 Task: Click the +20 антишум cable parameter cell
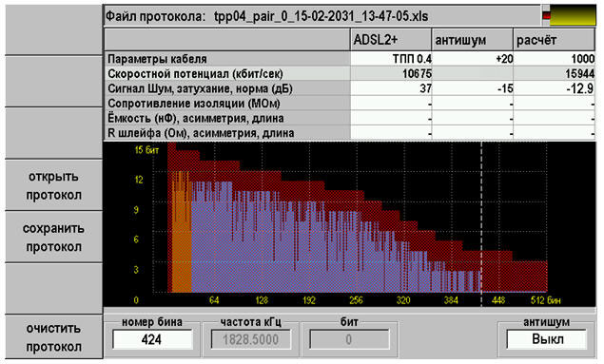pyautogui.click(x=473, y=59)
